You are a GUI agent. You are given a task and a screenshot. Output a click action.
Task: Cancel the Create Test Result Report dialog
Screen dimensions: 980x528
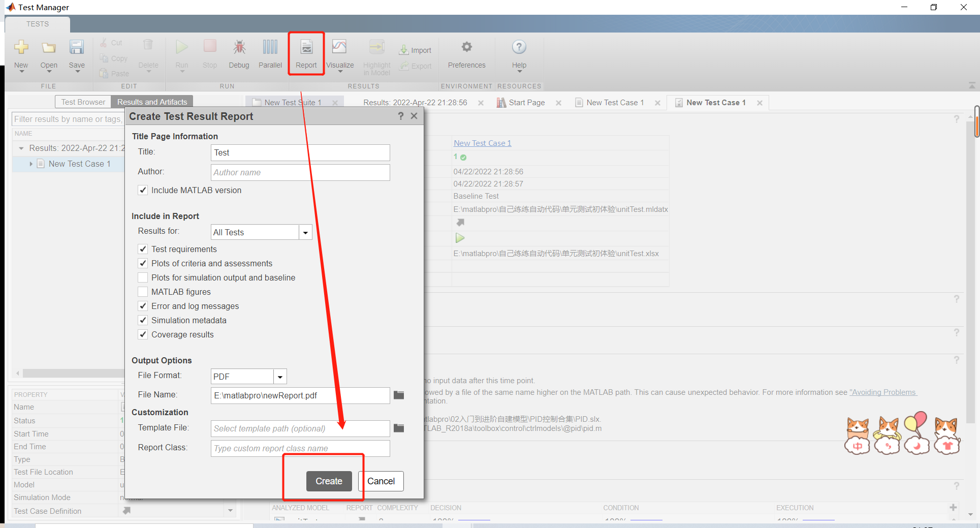coord(381,481)
